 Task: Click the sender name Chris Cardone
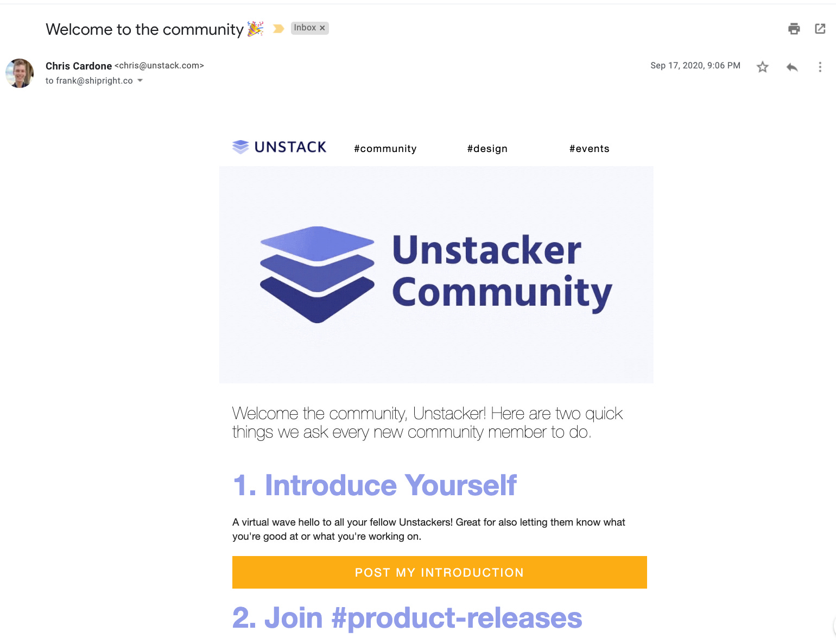click(79, 66)
